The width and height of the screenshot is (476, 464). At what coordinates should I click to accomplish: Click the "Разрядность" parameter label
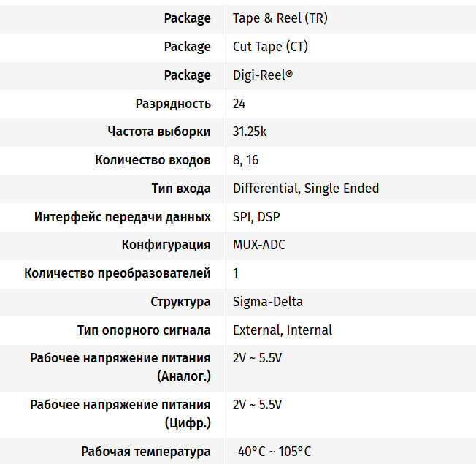click(x=173, y=104)
